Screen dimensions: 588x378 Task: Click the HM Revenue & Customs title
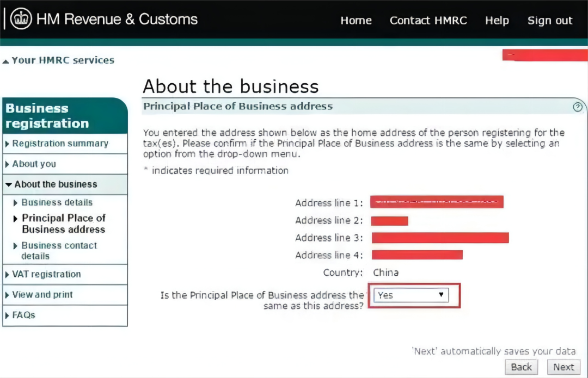pyautogui.click(x=117, y=19)
